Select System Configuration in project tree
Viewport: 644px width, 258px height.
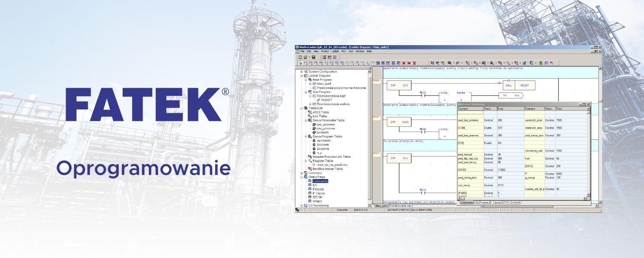322,71
